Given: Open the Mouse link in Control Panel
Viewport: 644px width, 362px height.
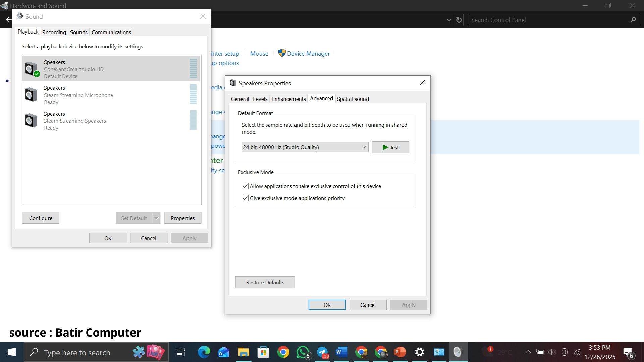Looking at the screenshot, I should click(259, 53).
